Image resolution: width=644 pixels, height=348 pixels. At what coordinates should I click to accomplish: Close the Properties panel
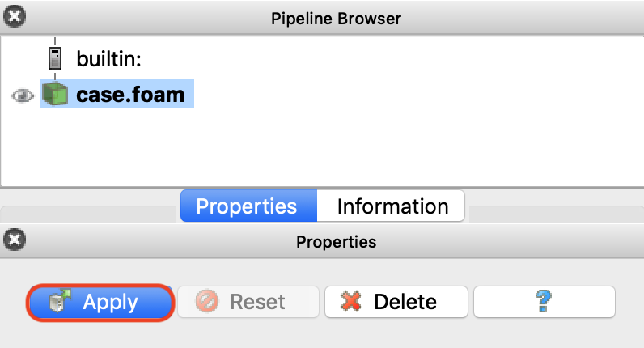pyautogui.click(x=14, y=240)
